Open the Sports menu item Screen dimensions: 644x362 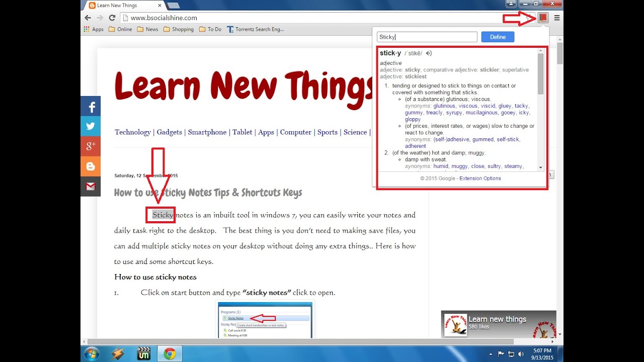pos(328,132)
